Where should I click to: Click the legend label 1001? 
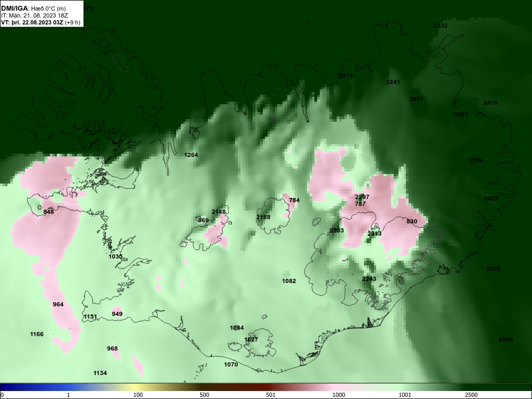[405, 395]
